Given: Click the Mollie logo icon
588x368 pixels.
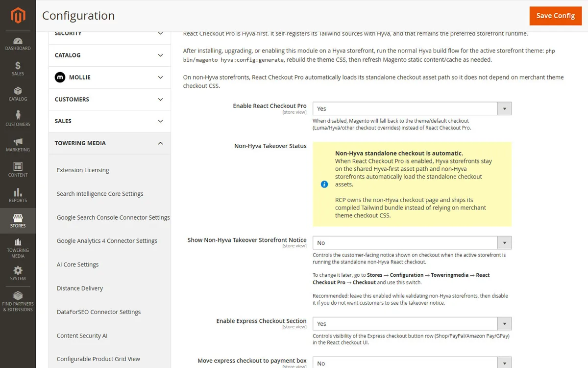Looking at the screenshot, I should [x=60, y=77].
